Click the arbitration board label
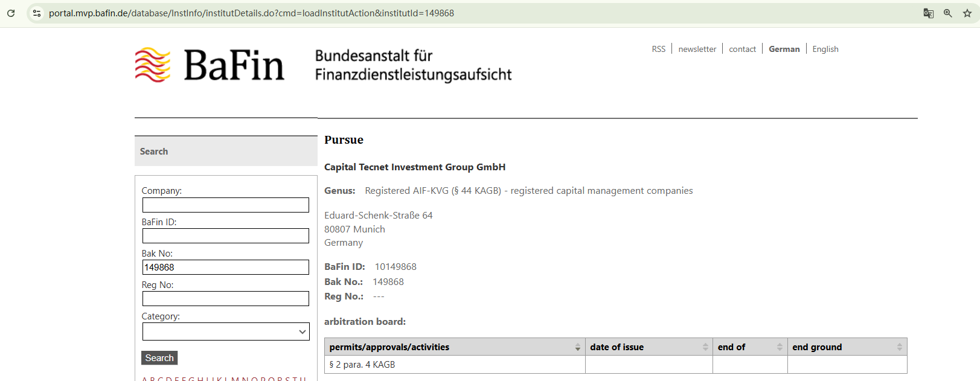Image resolution: width=980 pixels, height=381 pixels. click(x=365, y=321)
